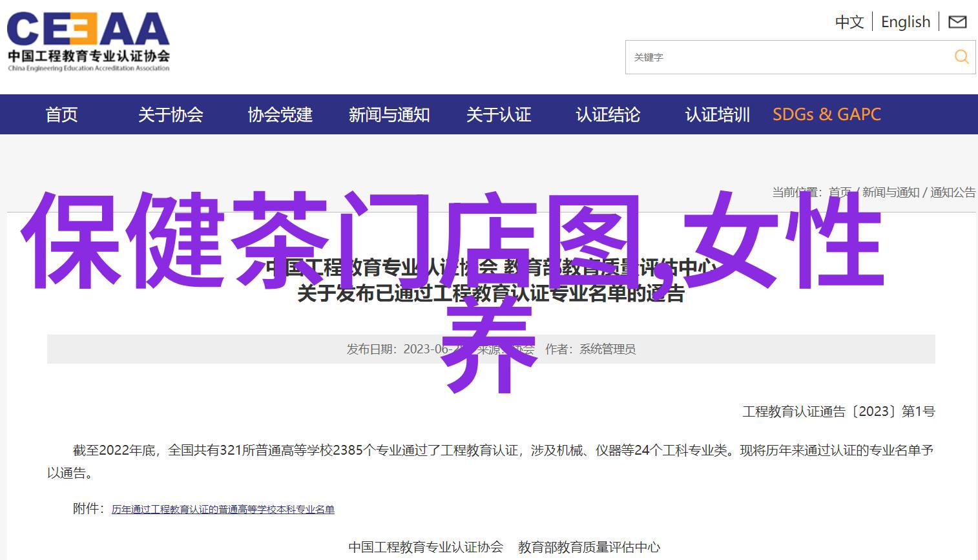Viewport: 978px width, 560px height.
Task: Open the 关于协会 menu
Action: pos(171,114)
